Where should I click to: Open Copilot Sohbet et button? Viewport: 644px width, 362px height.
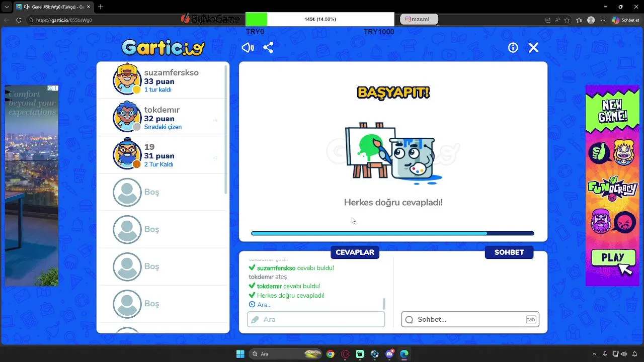[x=625, y=20]
